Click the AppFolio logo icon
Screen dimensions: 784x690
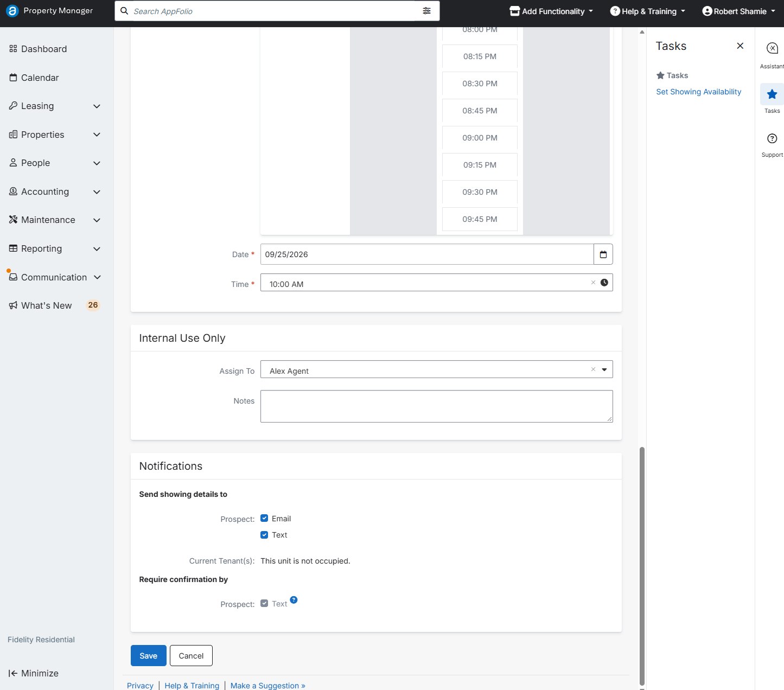12,11
